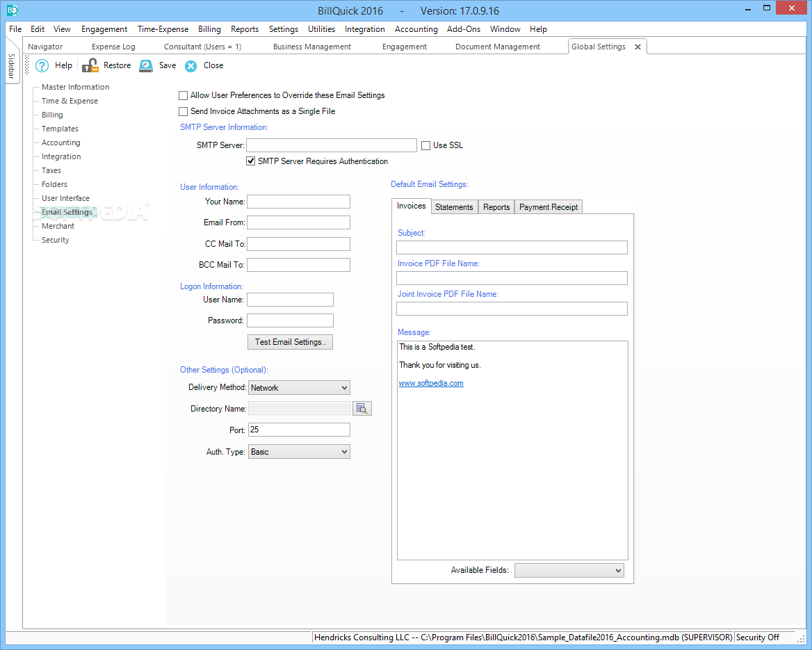
Task: Close the Global Settings tab
Action: point(638,47)
